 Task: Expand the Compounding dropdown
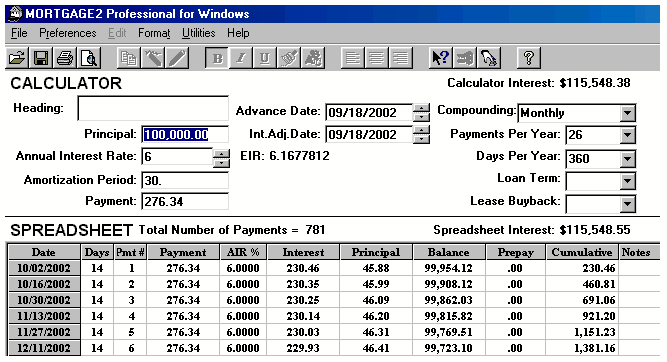pyautogui.click(x=627, y=113)
